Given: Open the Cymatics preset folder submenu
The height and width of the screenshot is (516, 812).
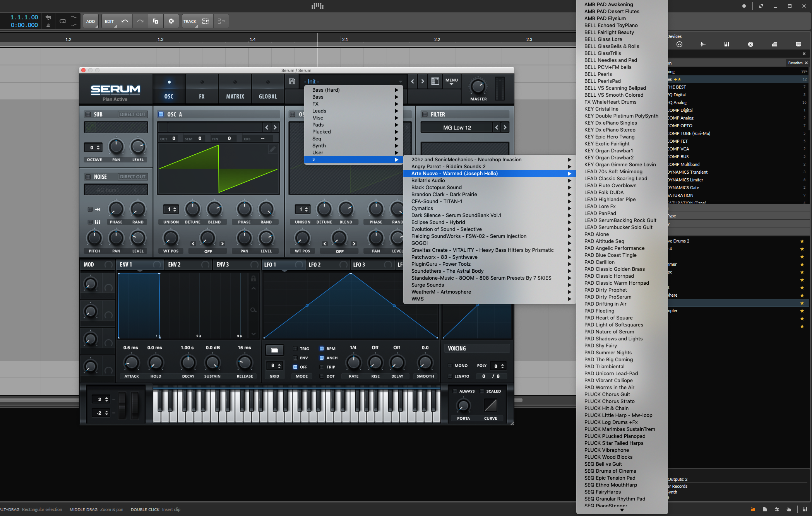Looking at the screenshot, I should click(x=490, y=208).
